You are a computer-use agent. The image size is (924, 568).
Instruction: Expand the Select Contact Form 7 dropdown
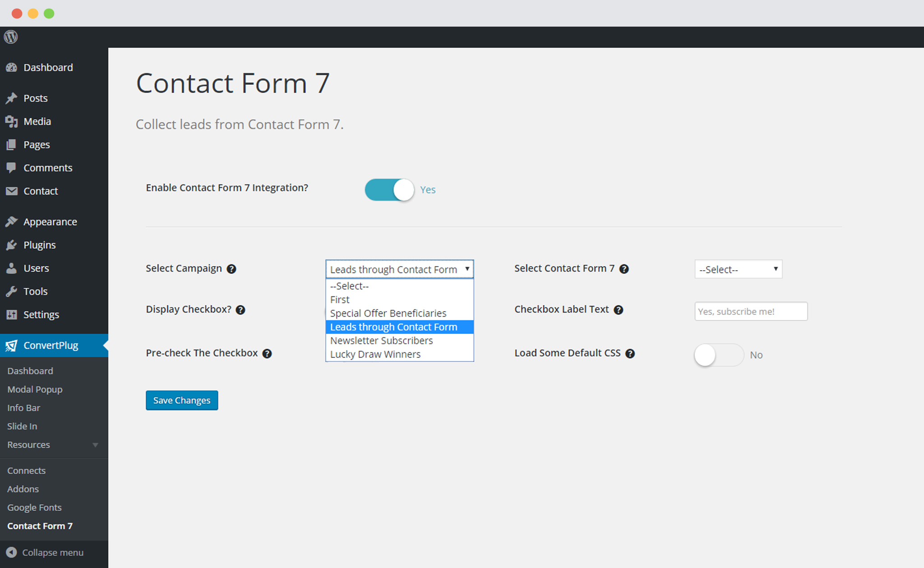[x=737, y=268]
